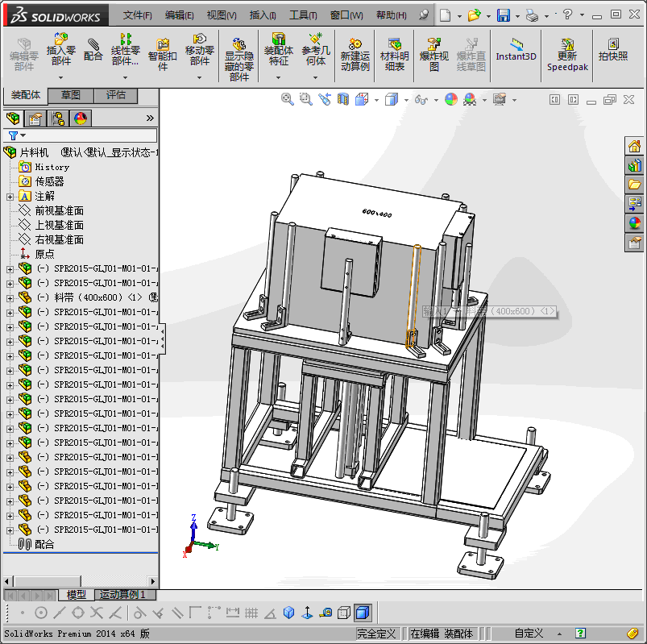Image resolution: width=647 pixels, height=644 pixels.
Task: Toggle the shaded cube display at bottom toolbar
Action: [362, 613]
